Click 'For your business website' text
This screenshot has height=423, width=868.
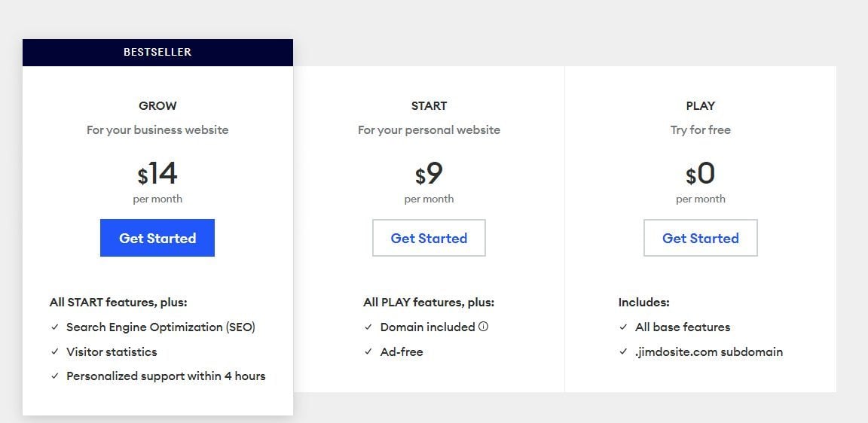157,130
